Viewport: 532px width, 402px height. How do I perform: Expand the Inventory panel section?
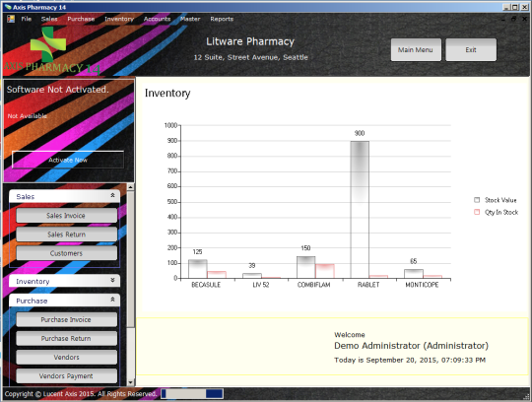point(112,280)
